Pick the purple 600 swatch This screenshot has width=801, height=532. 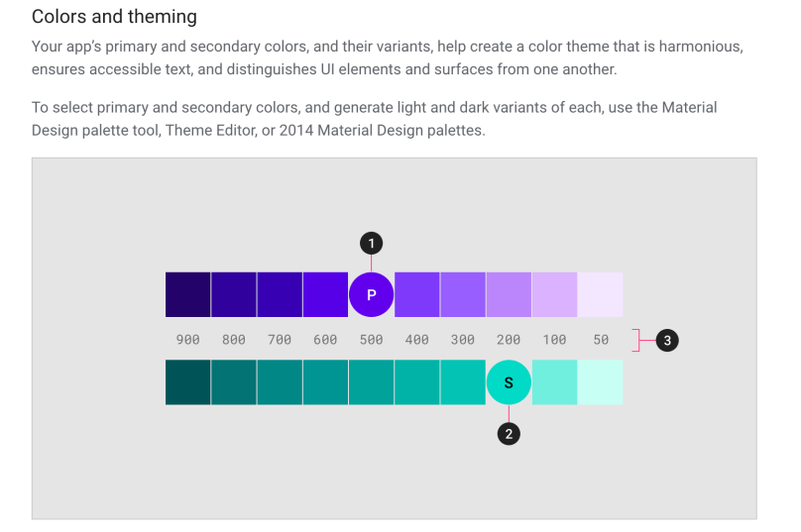pos(325,294)
